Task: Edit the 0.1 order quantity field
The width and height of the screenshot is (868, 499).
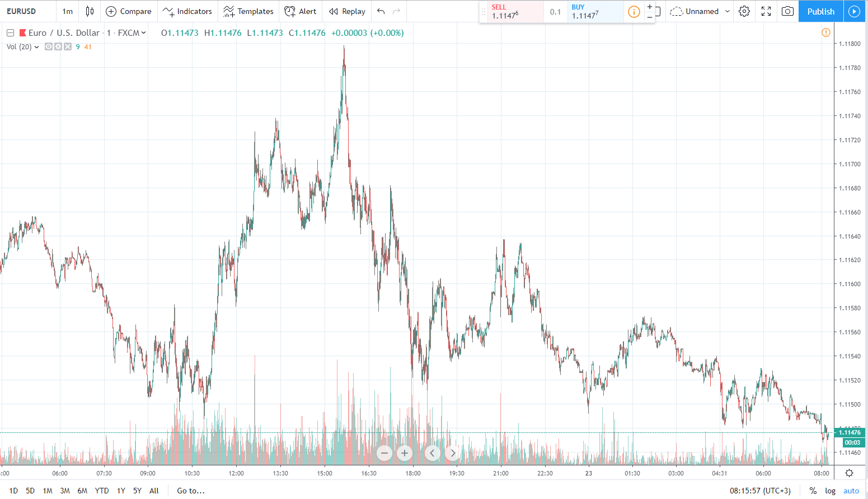Action: [555, 12]
